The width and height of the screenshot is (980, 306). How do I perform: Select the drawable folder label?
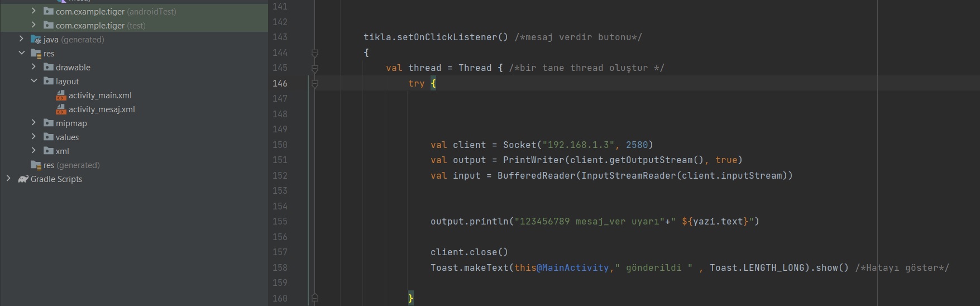tap(73, 68)
